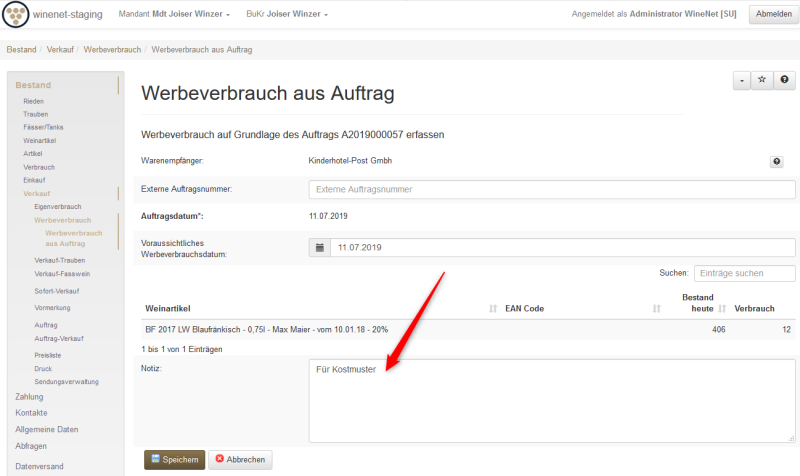Open Abfragen sidebar section
The width and height of the screenshot is (800, 476).
[31, 446]
